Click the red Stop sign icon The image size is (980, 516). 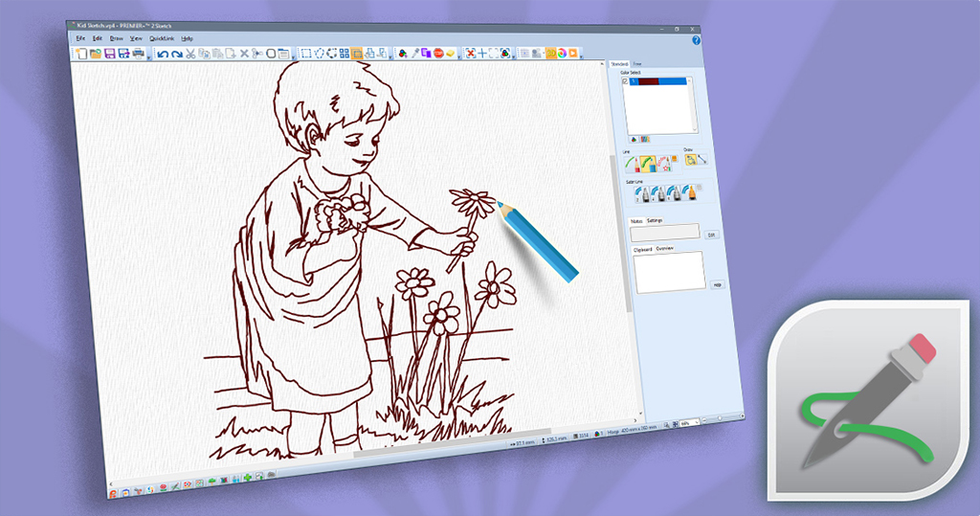click(438, 54)
